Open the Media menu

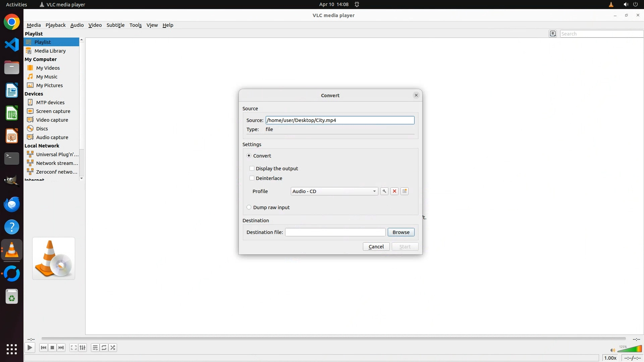34,25
